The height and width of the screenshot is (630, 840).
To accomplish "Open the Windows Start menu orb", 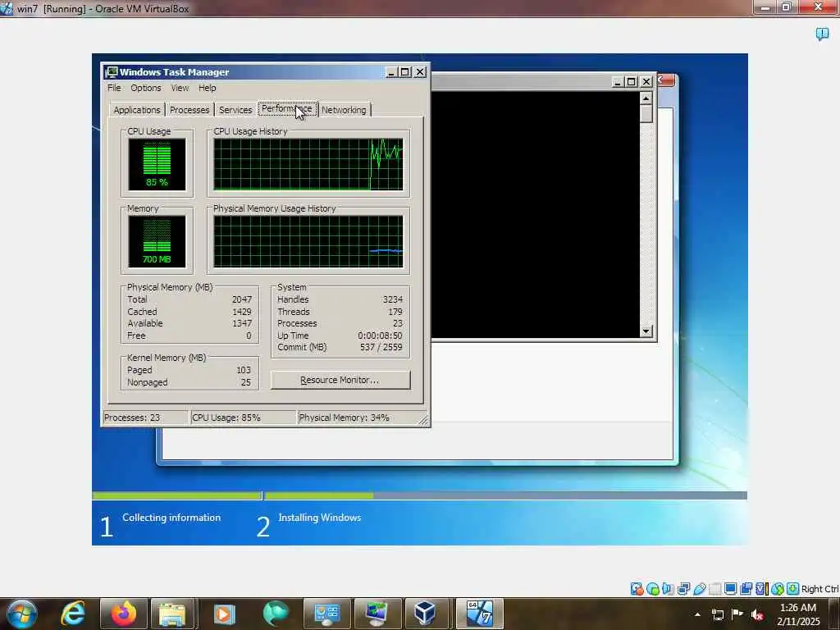I will coord(21,614).
